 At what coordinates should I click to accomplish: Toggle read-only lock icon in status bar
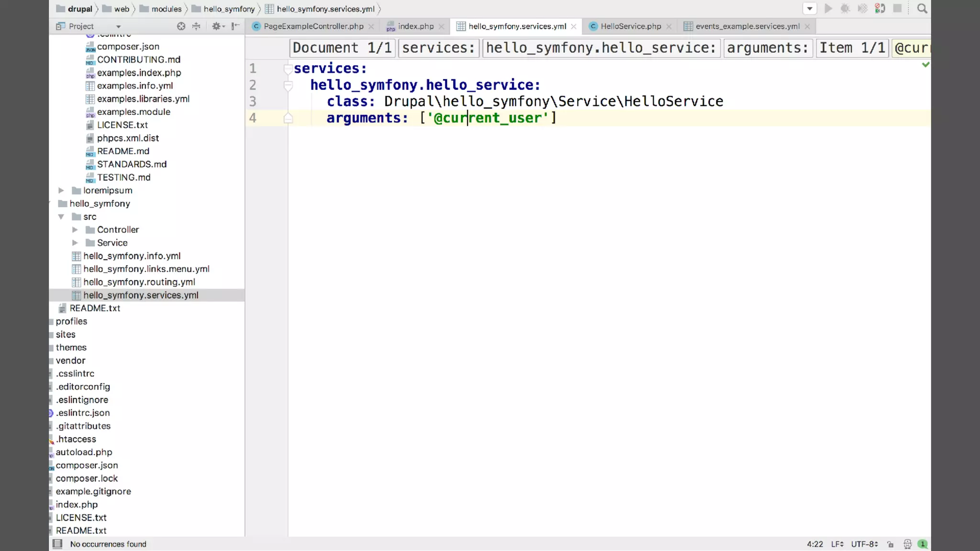pyautogui.click(x=891, y=544)
